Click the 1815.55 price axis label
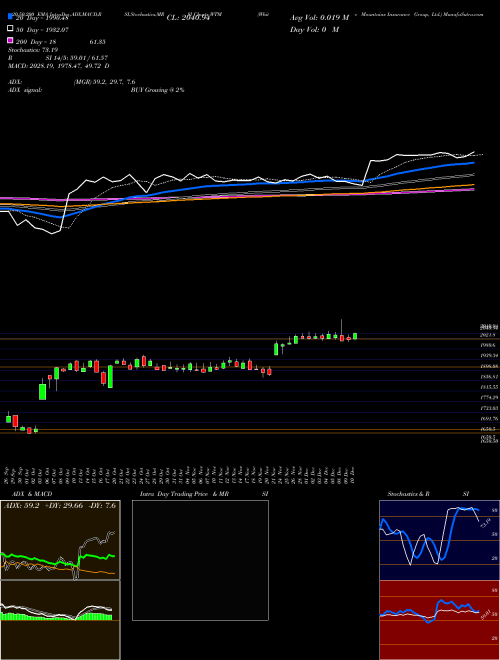The image size is (500, 660). 490,387
